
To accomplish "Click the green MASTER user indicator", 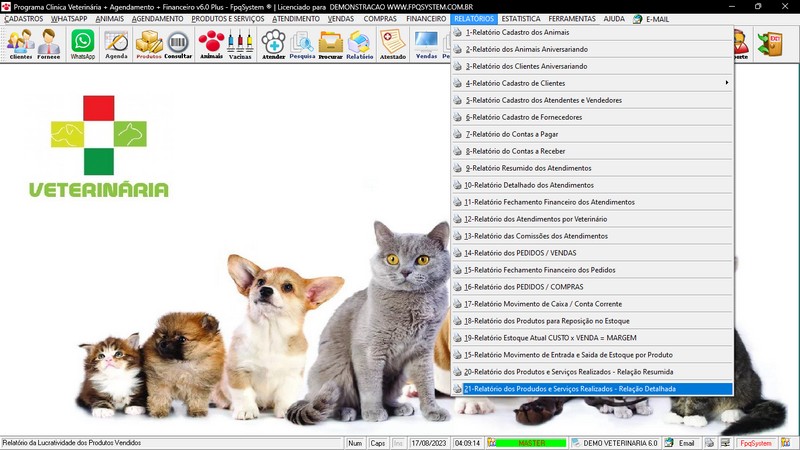I will pos(531,443).
